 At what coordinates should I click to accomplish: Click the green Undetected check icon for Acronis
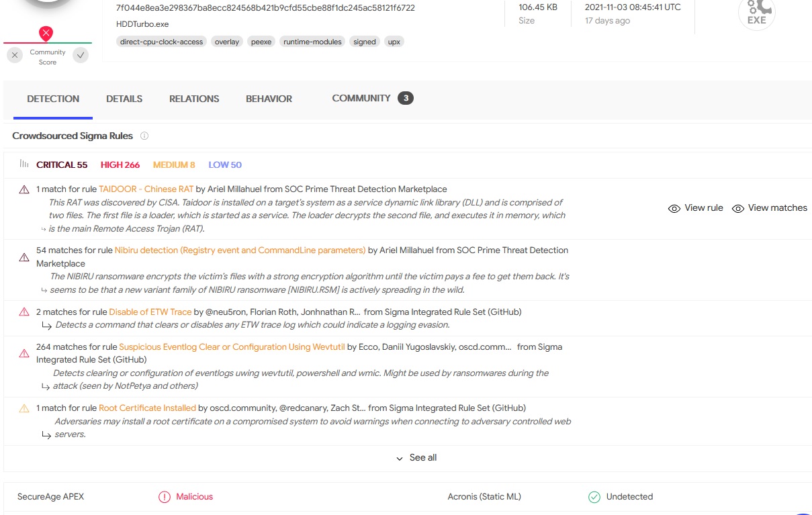pyautogui.click(x=594, y=497)
